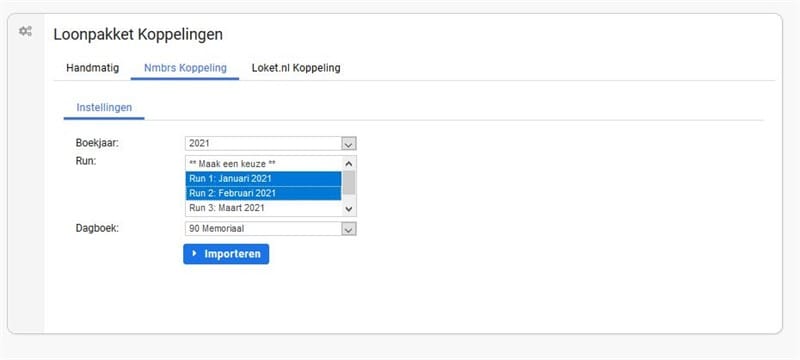This screenshot has height=360, width=800.
Task: Click the Run list scrollbar thumb
Action: point(349,183)
